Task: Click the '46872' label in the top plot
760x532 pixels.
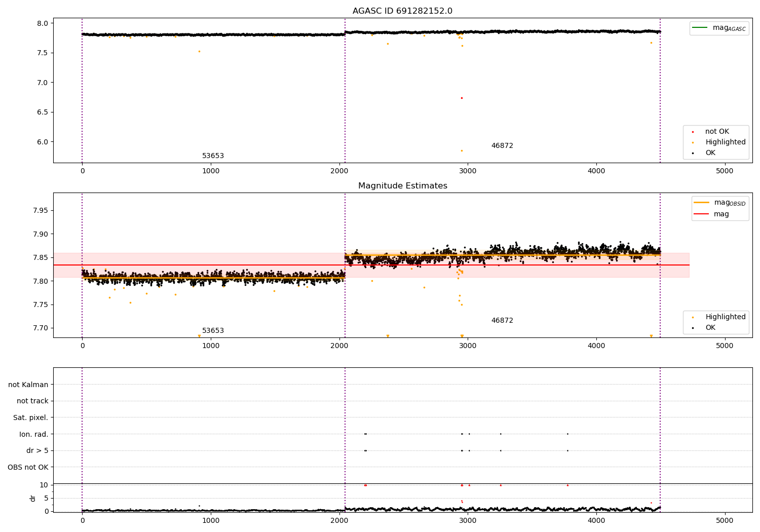Action: pyautogui.click(x=502, y=146)
